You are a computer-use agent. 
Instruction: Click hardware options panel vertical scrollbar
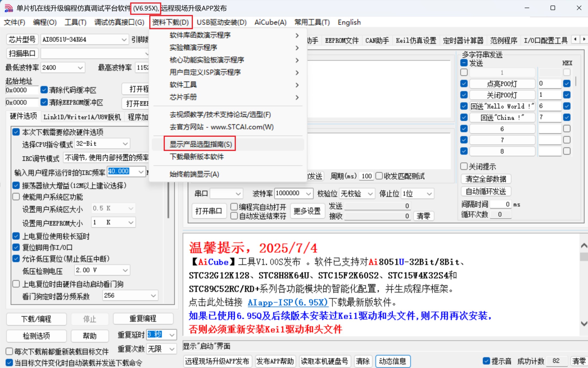point(168,200)
